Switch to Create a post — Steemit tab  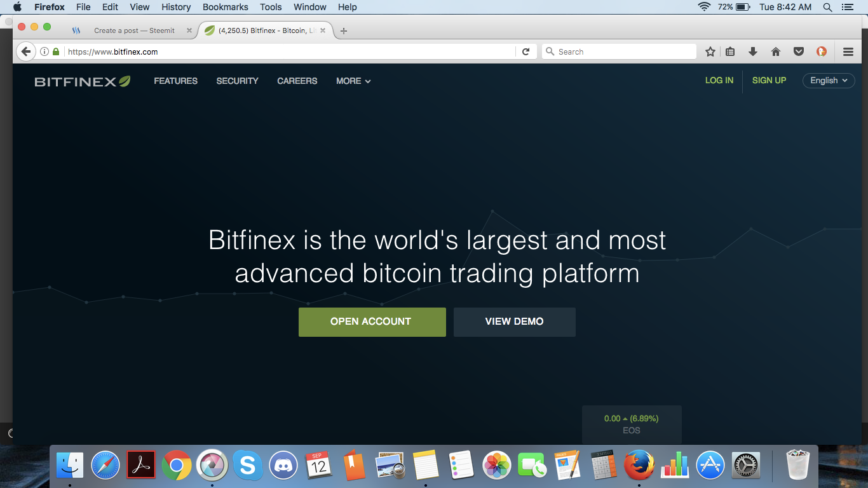132,30
